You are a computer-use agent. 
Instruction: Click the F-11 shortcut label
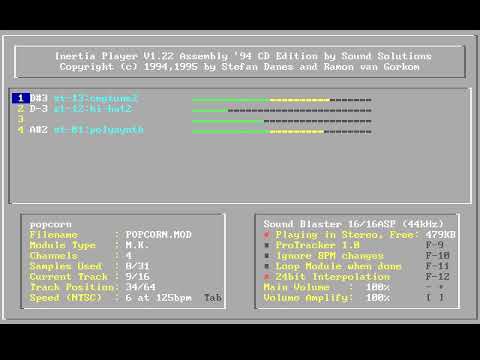(x=438, y=266)
